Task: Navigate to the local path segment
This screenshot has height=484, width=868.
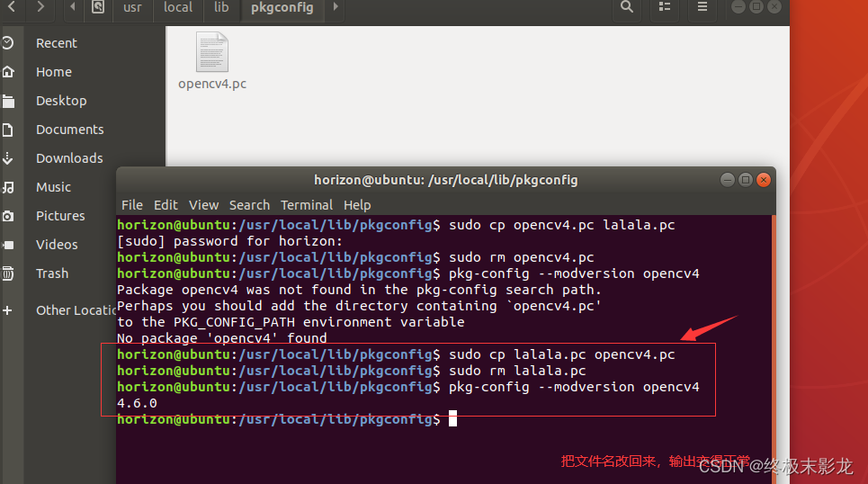Action: coord(178,7)
